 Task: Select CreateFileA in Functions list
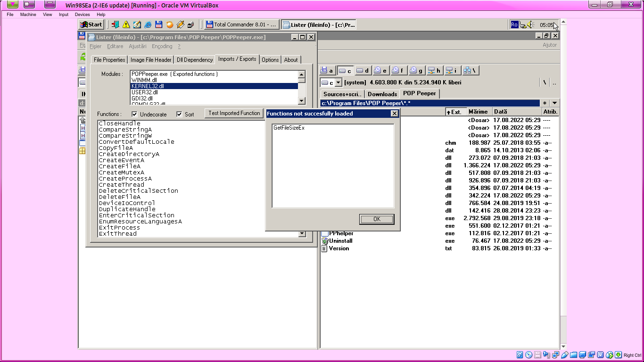pos(119,166)
